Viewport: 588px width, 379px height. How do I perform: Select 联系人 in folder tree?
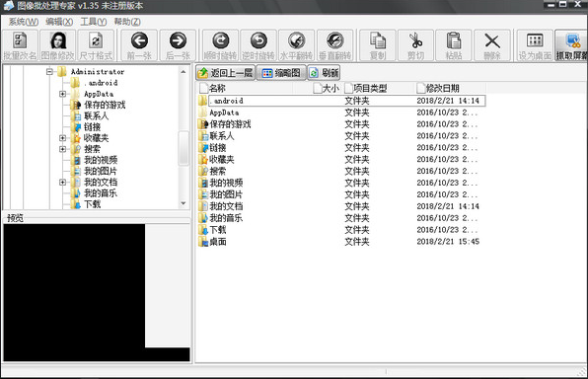[97, 115]
